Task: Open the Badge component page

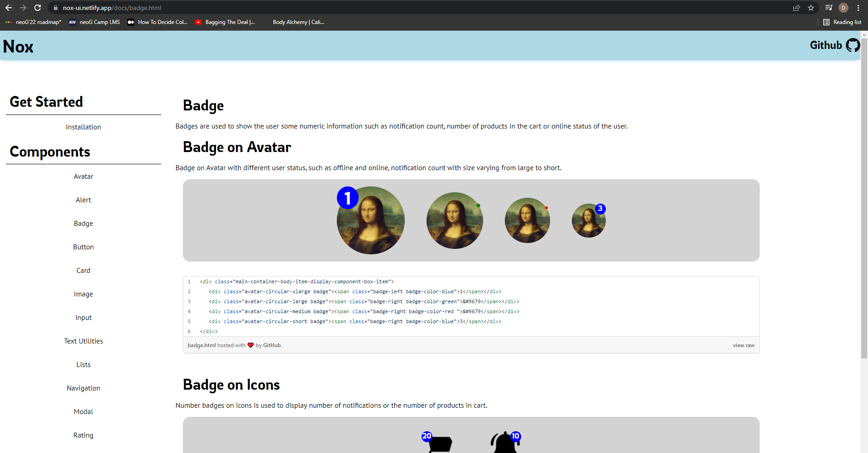Action: tap(83, 224)
